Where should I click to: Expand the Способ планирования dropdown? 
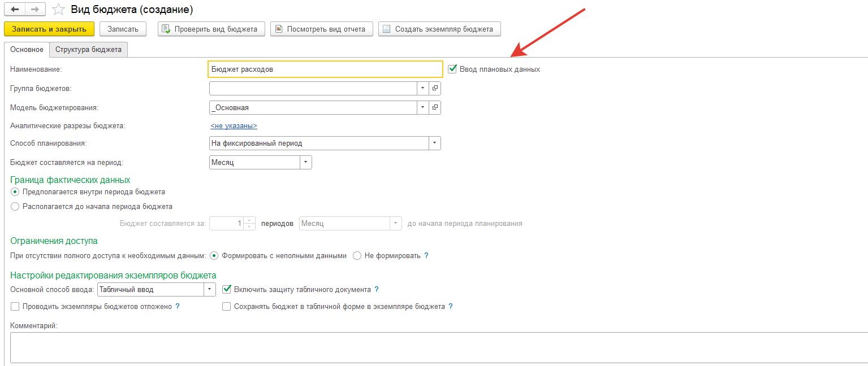click(434, 143)
